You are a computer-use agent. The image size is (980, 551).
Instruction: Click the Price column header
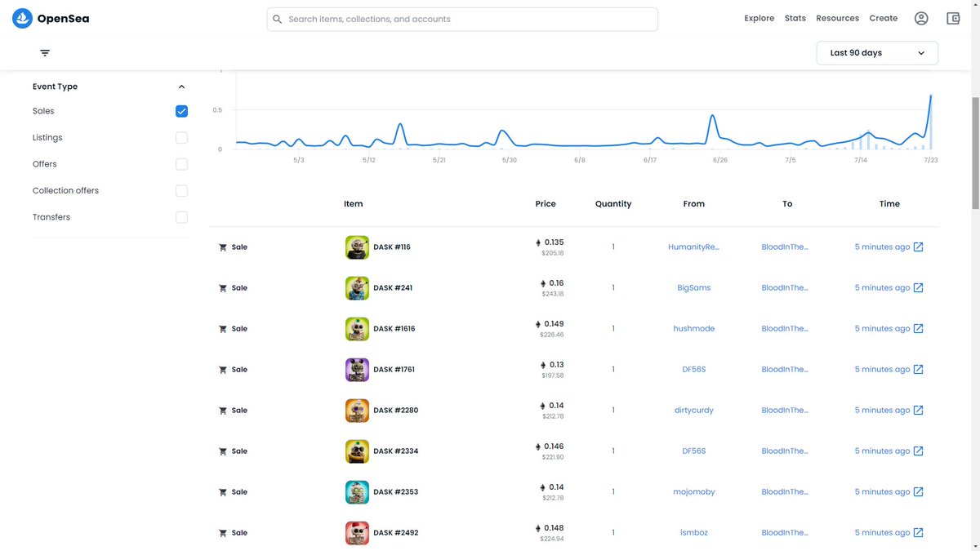click(546, 204)
